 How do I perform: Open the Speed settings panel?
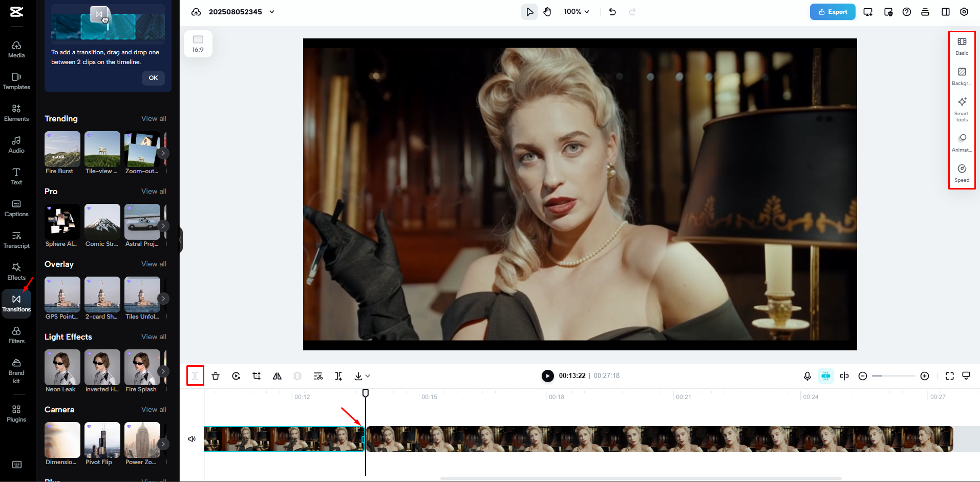(x=962, y=173)
